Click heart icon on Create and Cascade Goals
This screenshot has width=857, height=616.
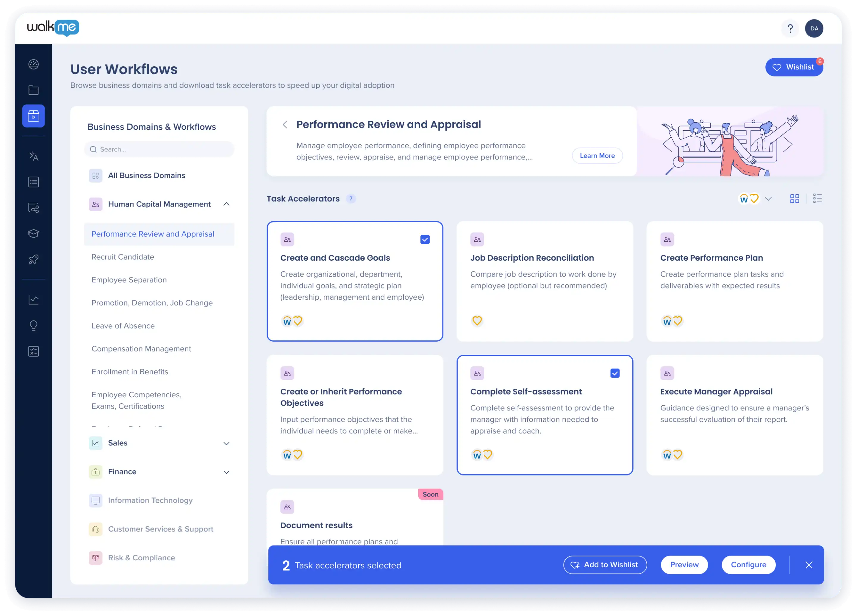point(298,321)
